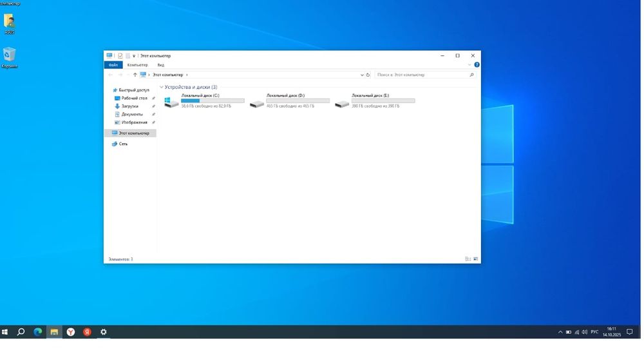Switch to details view layout button
Viewport: 644px width, 363px height.
468,259
